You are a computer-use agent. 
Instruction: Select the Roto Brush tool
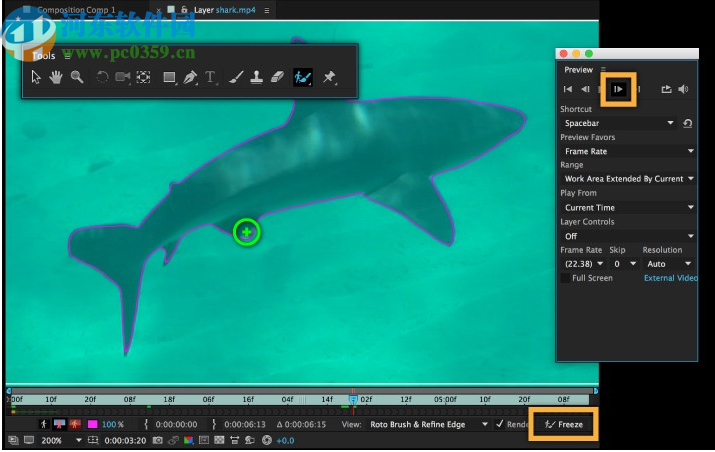click(302, 77)
